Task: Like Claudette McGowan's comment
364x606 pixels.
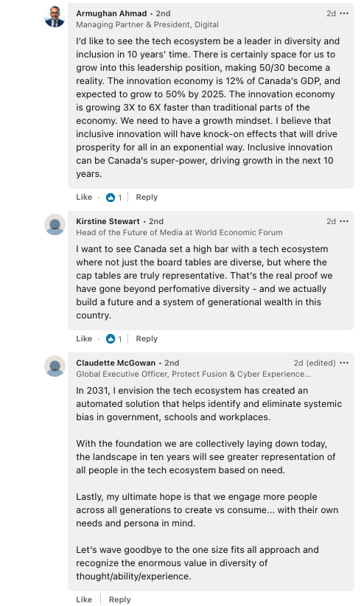Action: click(84, 599)
